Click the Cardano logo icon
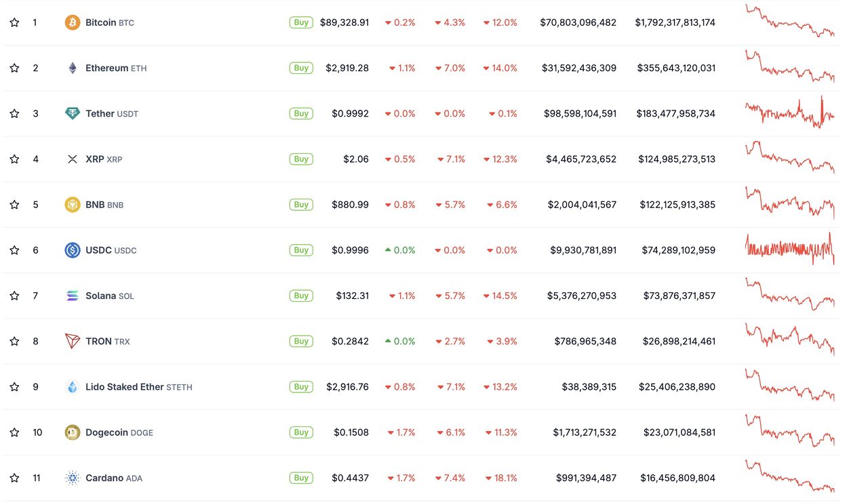This screenshot has width=868, height=503. tap(72, 478)
